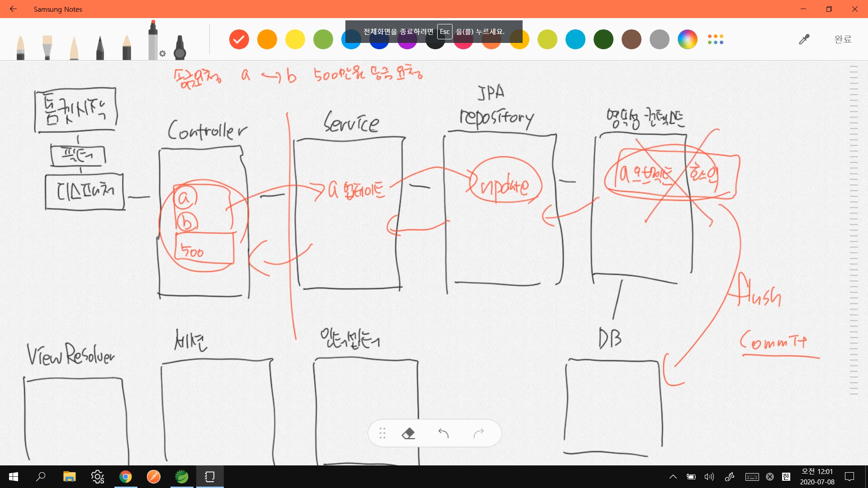868x488 pixels.
Task: Open Chrome from the taskbar
Action: [126, 477]
